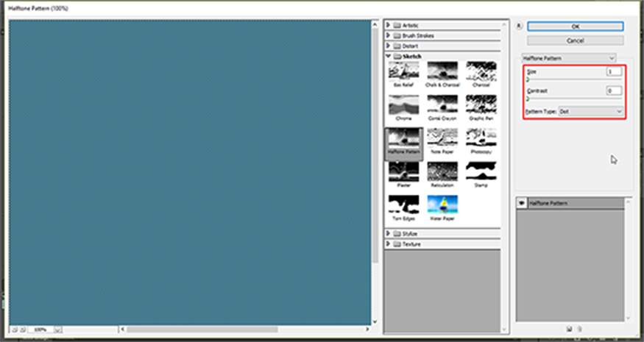
Task: Collapse filter thumbnails with round arrow button
Action: tap(519, 26)
